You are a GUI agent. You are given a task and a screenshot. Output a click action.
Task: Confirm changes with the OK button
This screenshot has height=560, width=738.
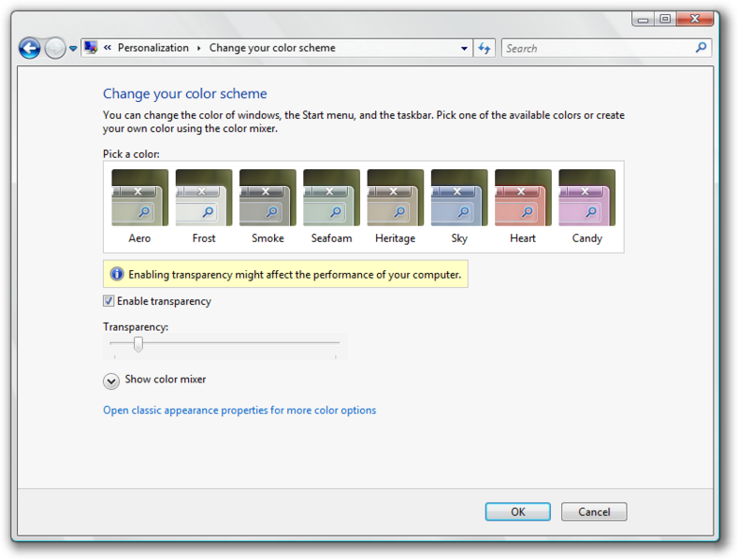click(x=518, y=511)
